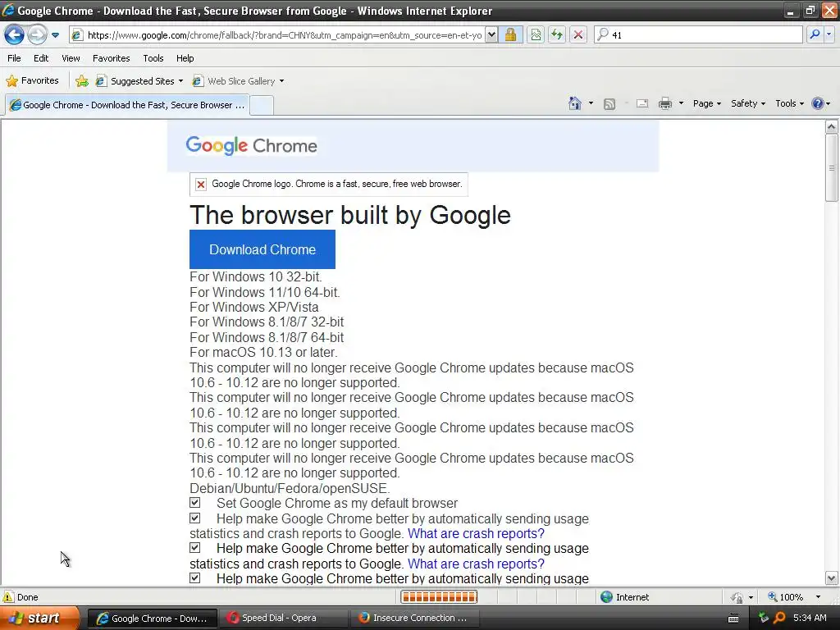This screenshot has width=840, height=630.
Task: Open the Print options dropdown arrow
Action: coord(681,103)
